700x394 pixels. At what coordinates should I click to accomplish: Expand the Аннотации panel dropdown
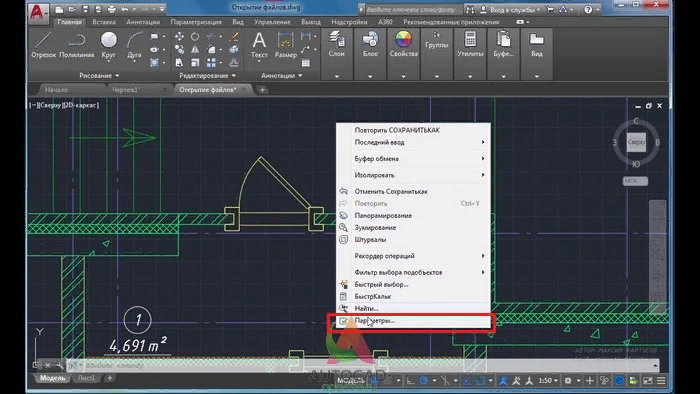(281, 75)
